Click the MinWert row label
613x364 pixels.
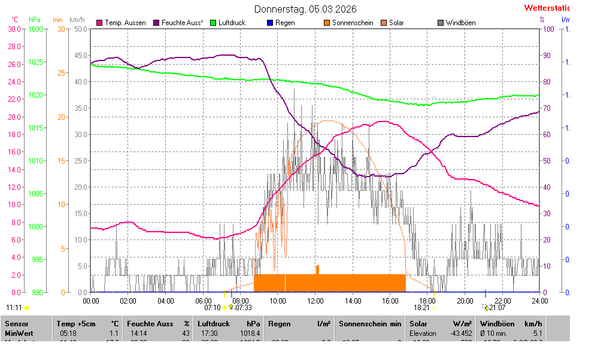click(20, 333)
